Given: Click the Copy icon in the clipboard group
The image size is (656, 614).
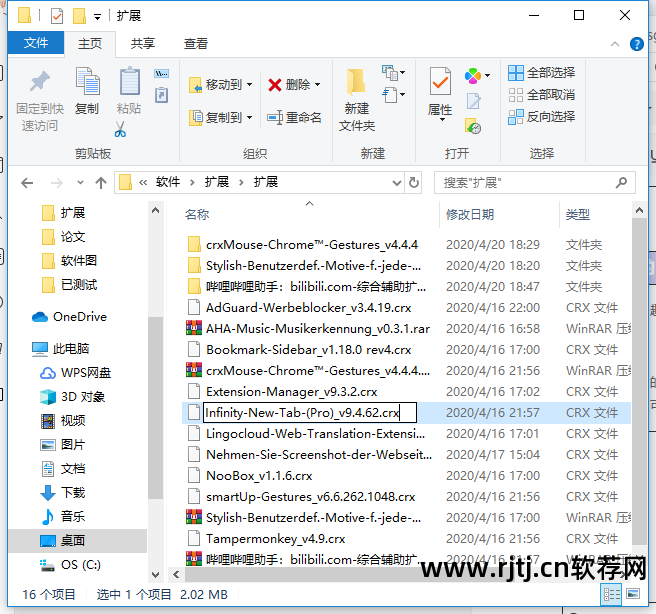Looking at the screenshot, I should click(87, 81).
